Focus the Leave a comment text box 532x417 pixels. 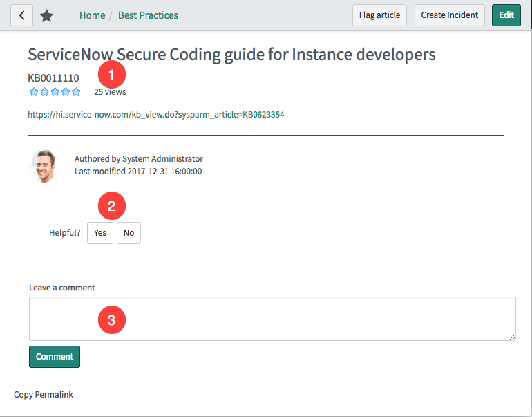tap(272, 319)
